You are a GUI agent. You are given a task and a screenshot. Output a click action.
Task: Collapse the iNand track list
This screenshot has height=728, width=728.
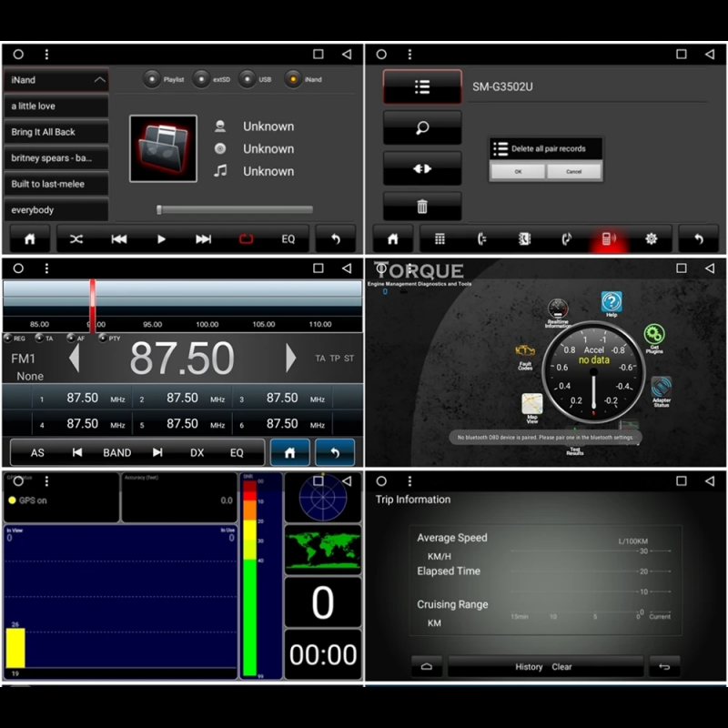(99, 80)
